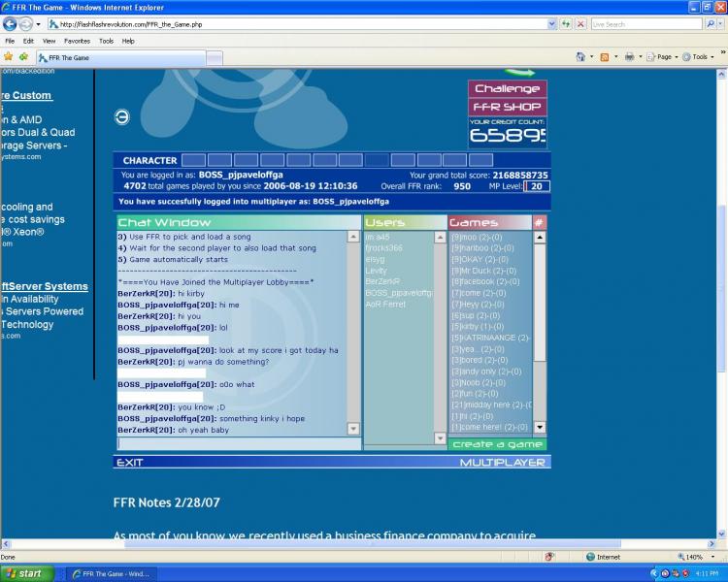This screenshot has height=582, width=728.
Task: Open the Print dropdown arrow
Action: point(641,57)
